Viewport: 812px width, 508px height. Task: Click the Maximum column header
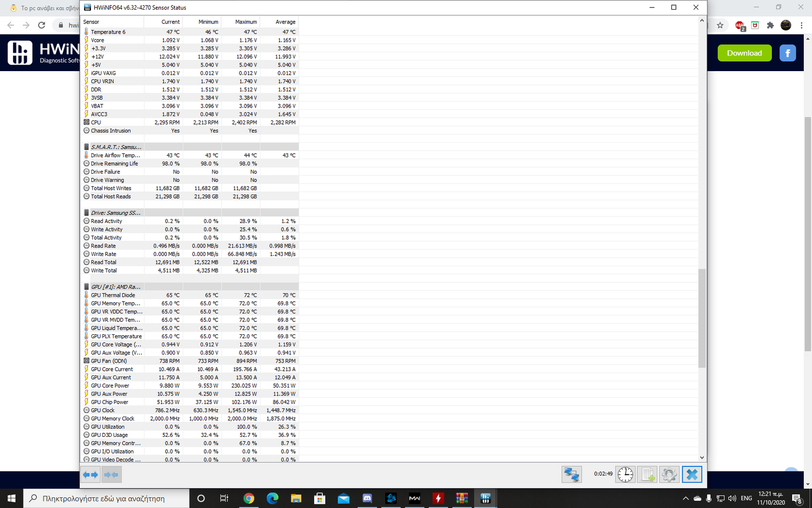[241, 22]
